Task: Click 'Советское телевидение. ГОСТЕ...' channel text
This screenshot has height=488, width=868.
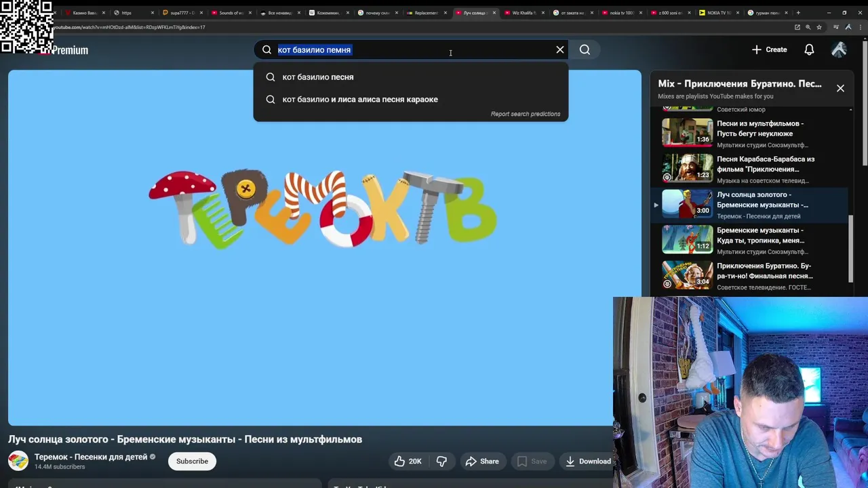Action: coord(764,287)
